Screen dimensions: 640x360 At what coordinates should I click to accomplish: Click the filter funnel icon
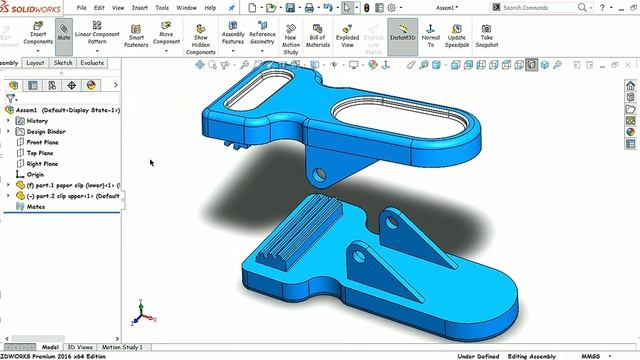(10, 98)
